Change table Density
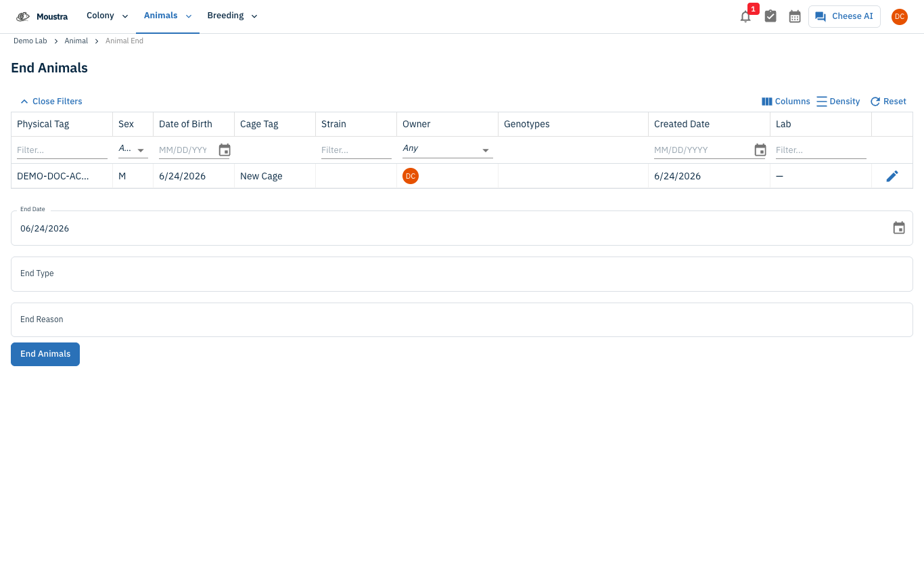The height and width of the screenshot is (578, 924). 838,102
